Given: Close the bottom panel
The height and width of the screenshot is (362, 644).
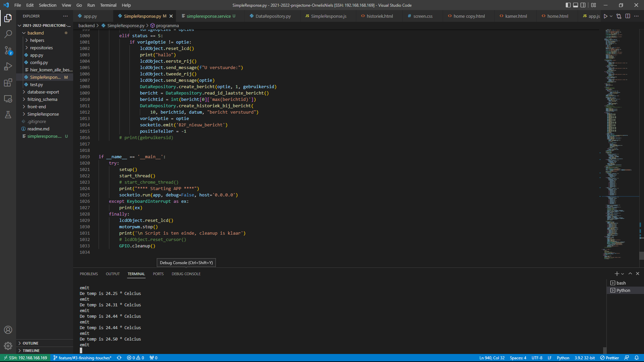Looking at the screenshot, I should (638, 274).
